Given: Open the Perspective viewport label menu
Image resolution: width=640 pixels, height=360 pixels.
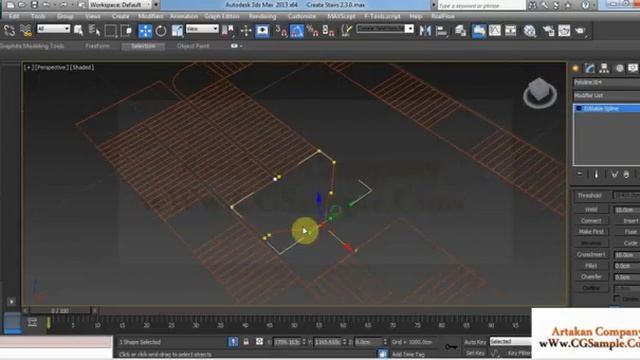Looking at the screenshot, I should [51, 67].
